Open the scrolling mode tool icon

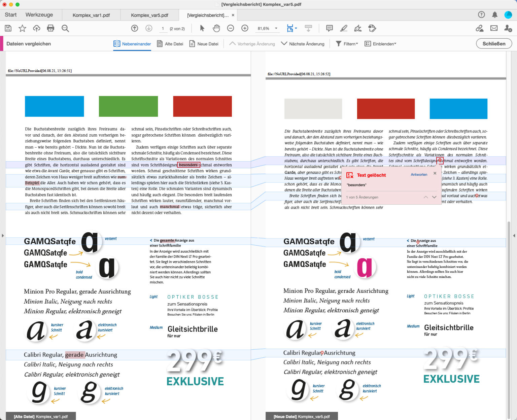click(x=308, y=29)
